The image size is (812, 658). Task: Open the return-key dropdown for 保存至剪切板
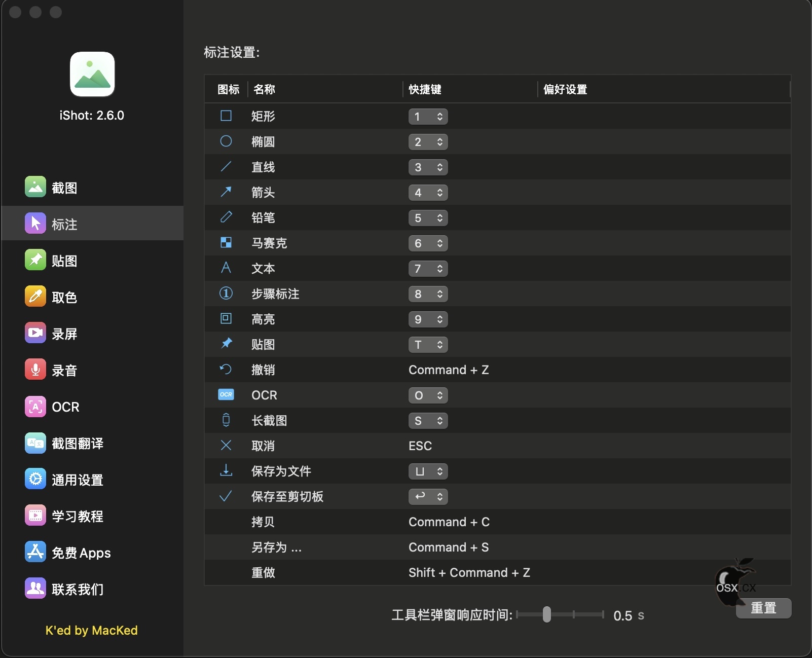[x=428, y=497]
